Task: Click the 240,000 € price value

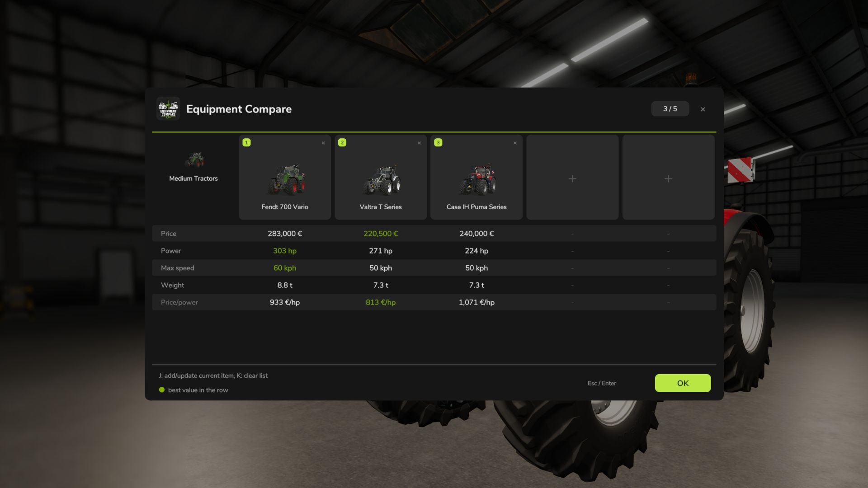Action: pos(476,234)
